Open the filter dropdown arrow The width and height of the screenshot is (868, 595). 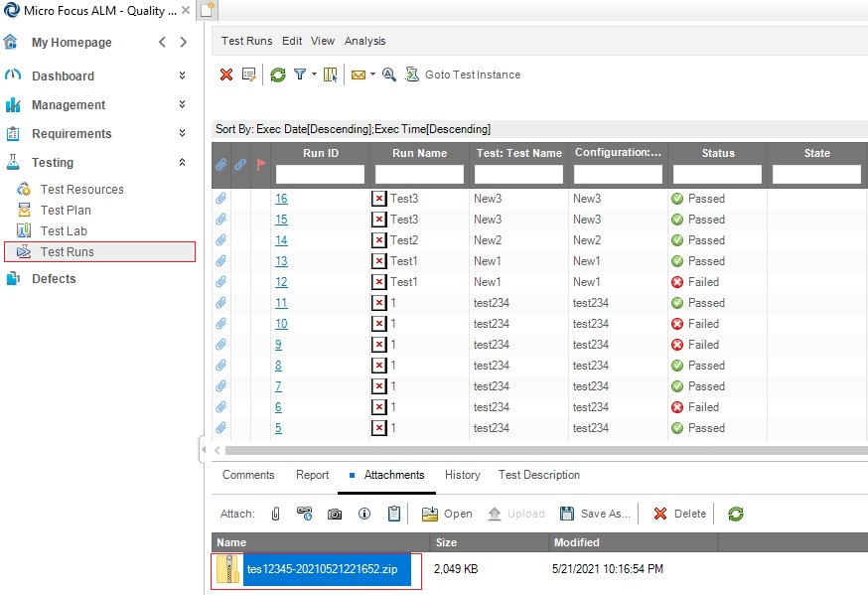coord(314,74)
